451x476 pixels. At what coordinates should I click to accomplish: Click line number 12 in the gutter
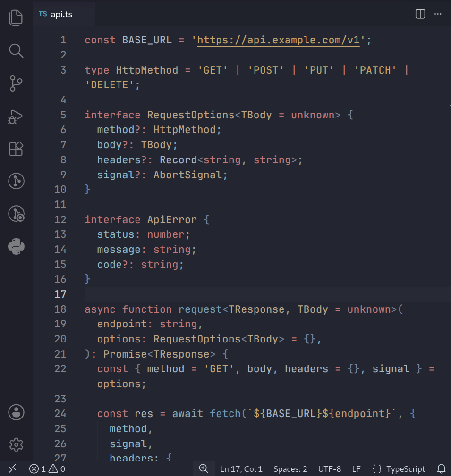[x=60, y=219]
